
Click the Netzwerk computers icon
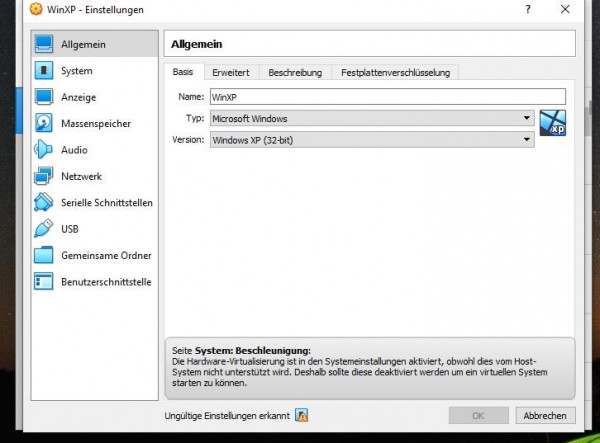coord(44,176)
